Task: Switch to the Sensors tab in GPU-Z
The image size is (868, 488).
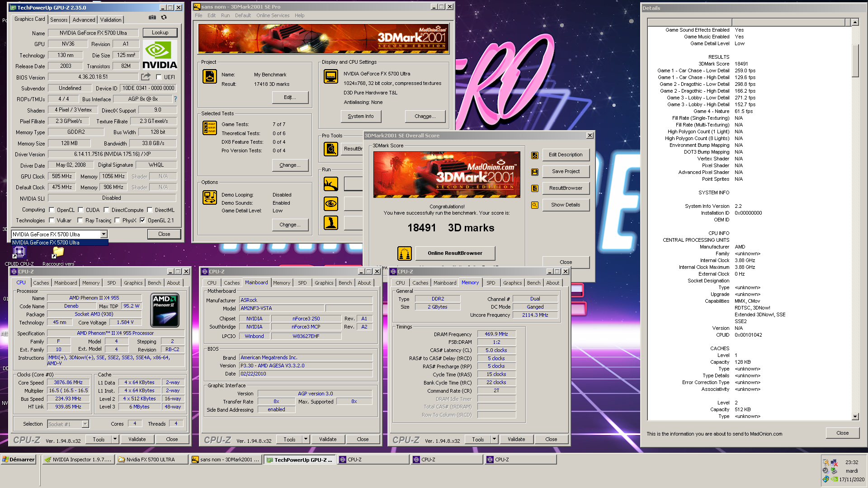Action: click(59, 20)
